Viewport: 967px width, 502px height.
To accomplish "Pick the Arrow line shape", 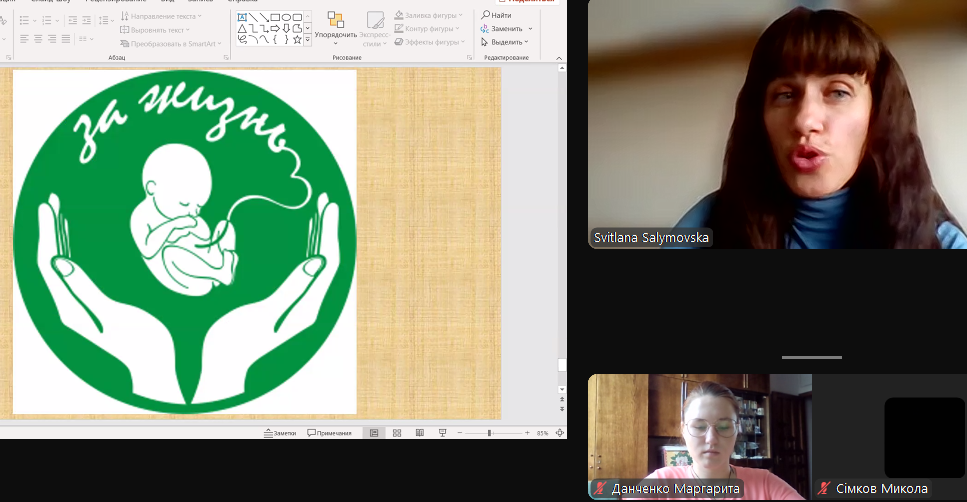I will [264, 17].
